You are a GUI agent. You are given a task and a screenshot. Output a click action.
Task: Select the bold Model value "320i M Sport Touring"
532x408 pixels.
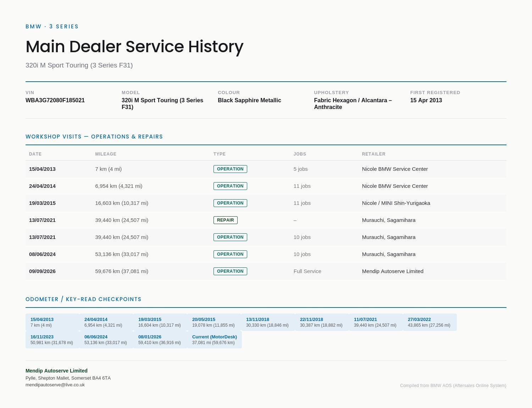point(162,104)
